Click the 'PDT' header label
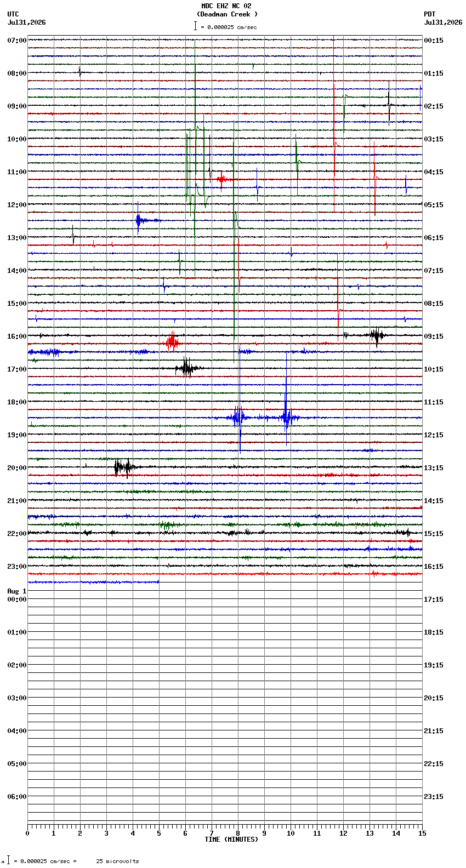Screen dimensions: 466x868 [x=429, y=14]
